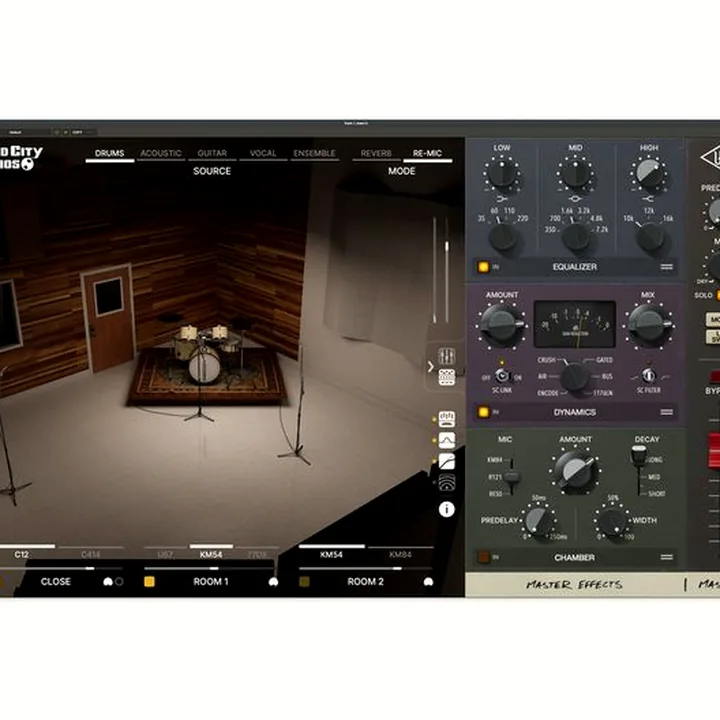The image size is (720, 720).
Task: Select the ENSEMBLE source tab
Action: (x=315, y=153)
